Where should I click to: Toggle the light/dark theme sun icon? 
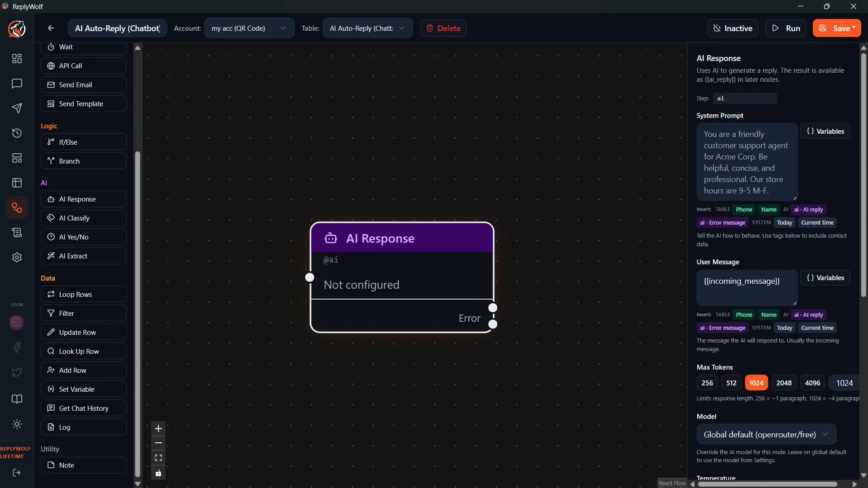click(17, 424)
